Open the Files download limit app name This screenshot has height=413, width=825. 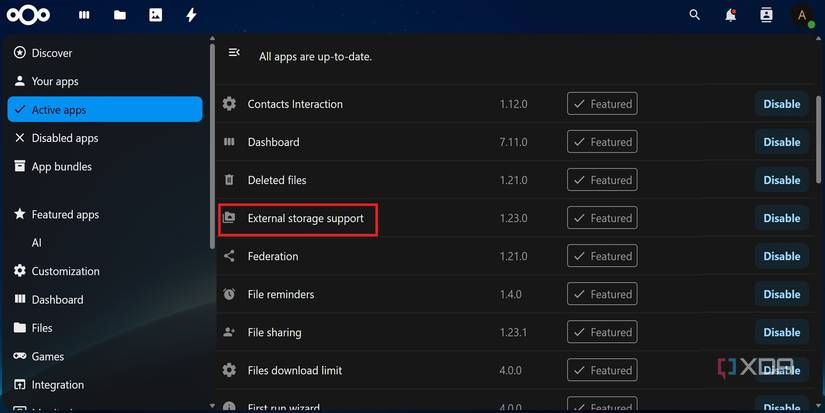pos(295,370)
